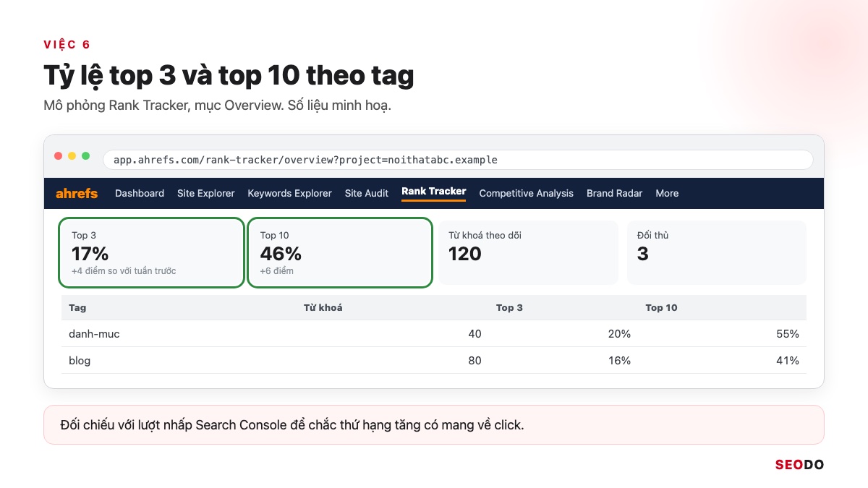Click the green maximize window dot

point(86,155)
